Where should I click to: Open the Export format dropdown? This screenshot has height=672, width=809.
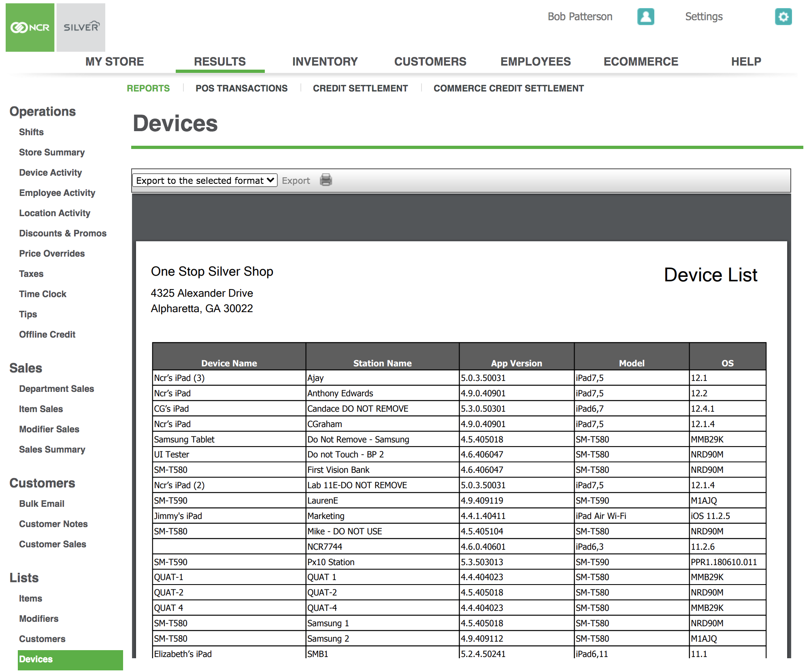pos(205,180)
